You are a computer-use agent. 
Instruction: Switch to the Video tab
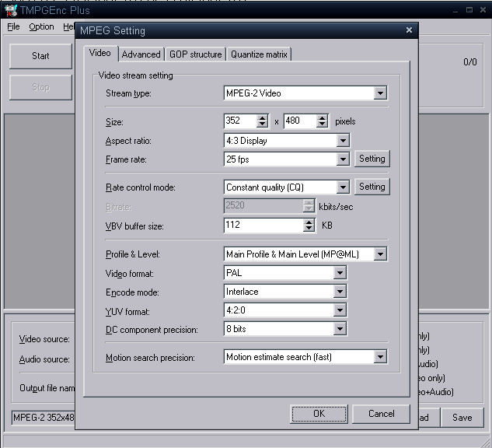pyautogui.click(x=100, y=53)
